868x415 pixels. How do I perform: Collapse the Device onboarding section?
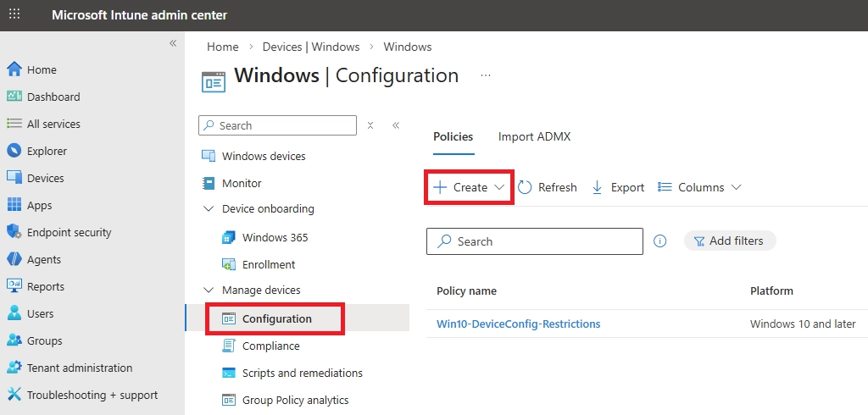[209, 208]
